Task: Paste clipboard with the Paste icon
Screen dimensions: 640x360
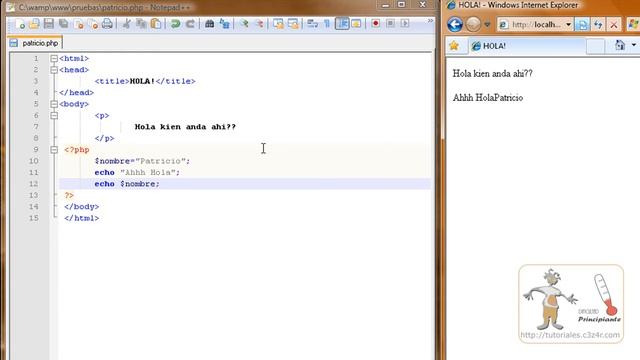Action: pyautogui.click(x=156, y=24)
